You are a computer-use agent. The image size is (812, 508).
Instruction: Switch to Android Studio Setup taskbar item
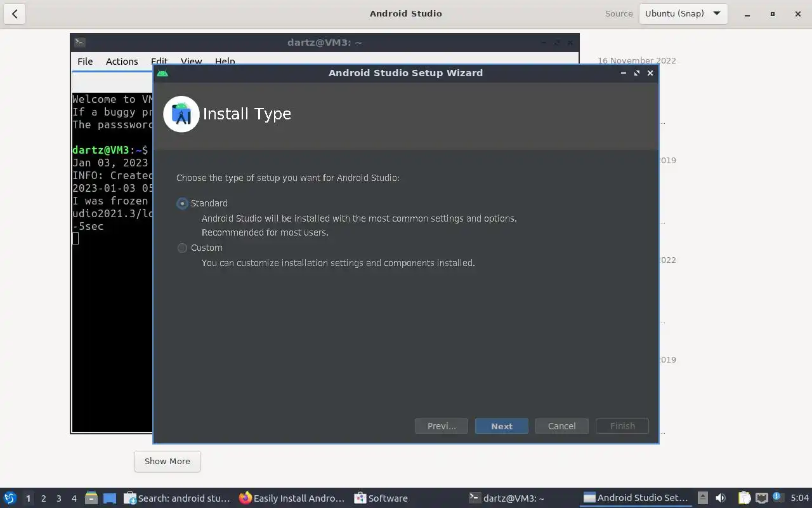636,498
